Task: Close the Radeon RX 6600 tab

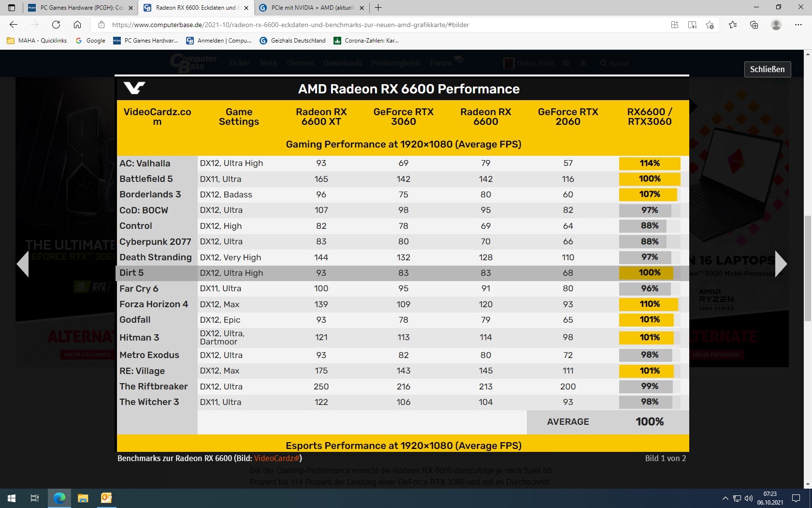Action: click(x=246, y=8)
